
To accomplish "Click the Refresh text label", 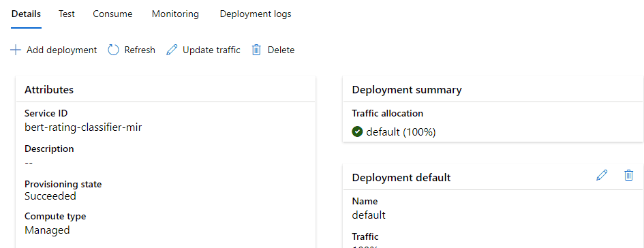I will 140,50.
